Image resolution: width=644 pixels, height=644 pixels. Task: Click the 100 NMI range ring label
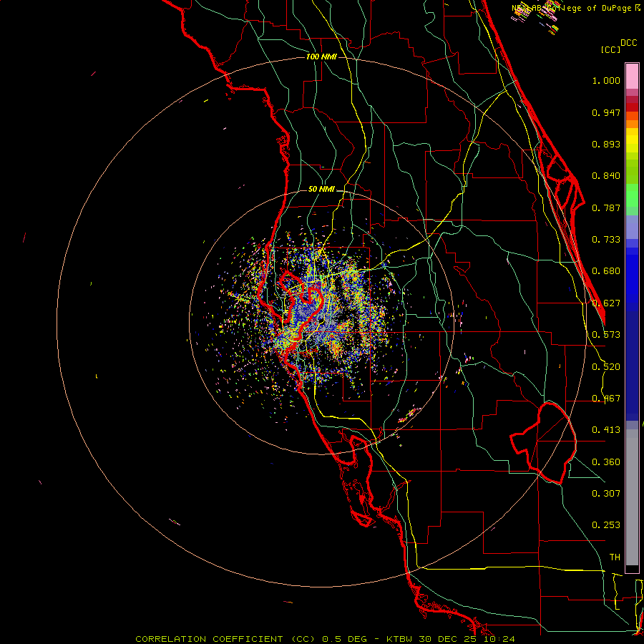pos(321,57)
